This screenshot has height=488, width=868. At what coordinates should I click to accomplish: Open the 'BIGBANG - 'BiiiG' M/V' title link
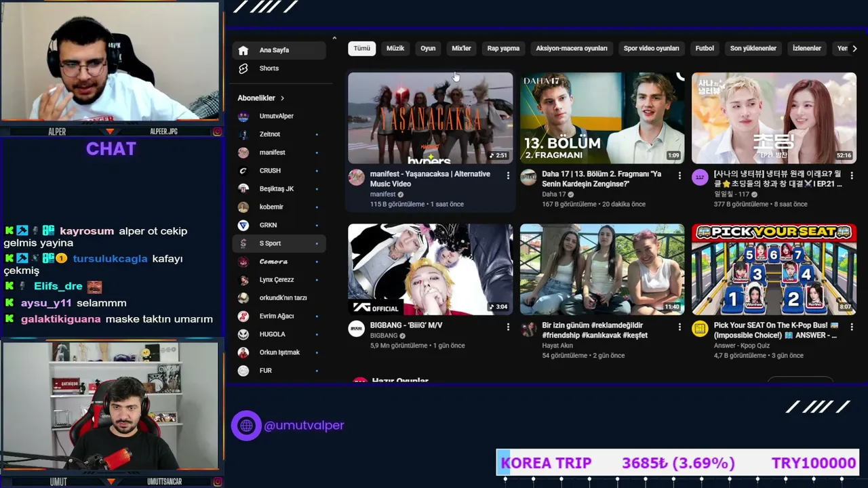click(406, 325)
